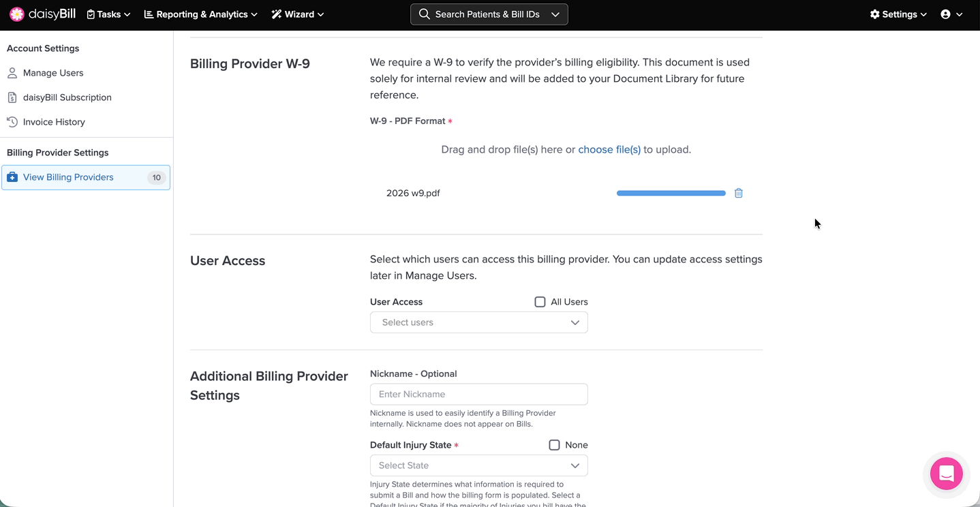Expand the search type dropdown chevron

pos(555,14)
